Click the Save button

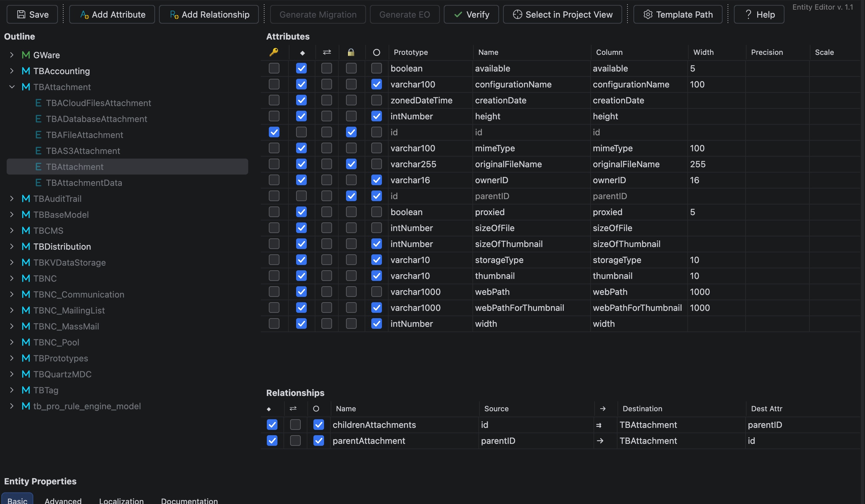tap(32, 14)
